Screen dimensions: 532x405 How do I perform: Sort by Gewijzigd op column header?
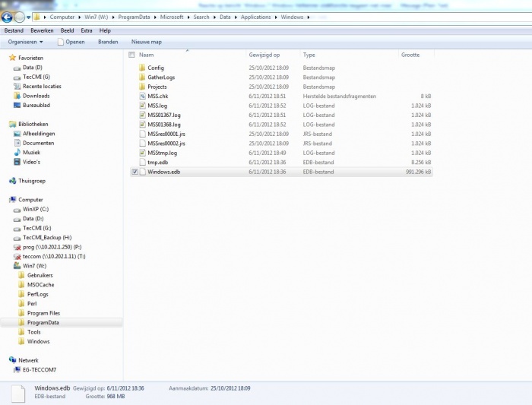click(264, 55)
